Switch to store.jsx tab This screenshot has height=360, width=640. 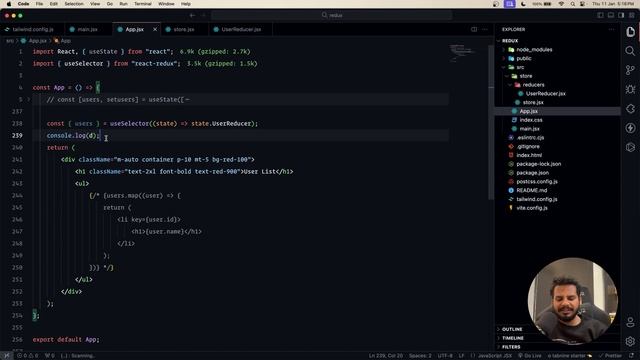184,29
